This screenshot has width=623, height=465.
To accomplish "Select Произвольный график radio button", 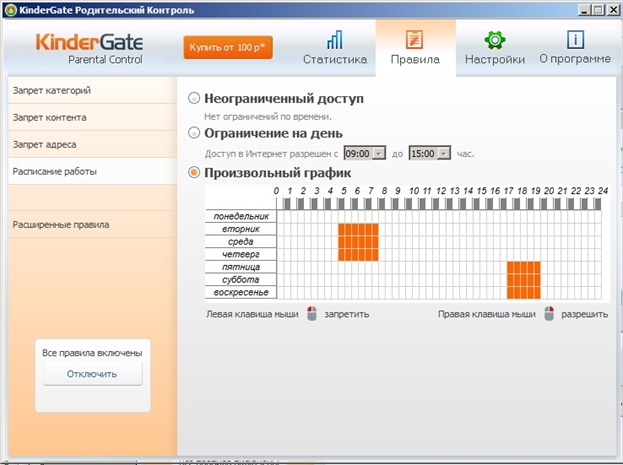I will tap(194, 172).
